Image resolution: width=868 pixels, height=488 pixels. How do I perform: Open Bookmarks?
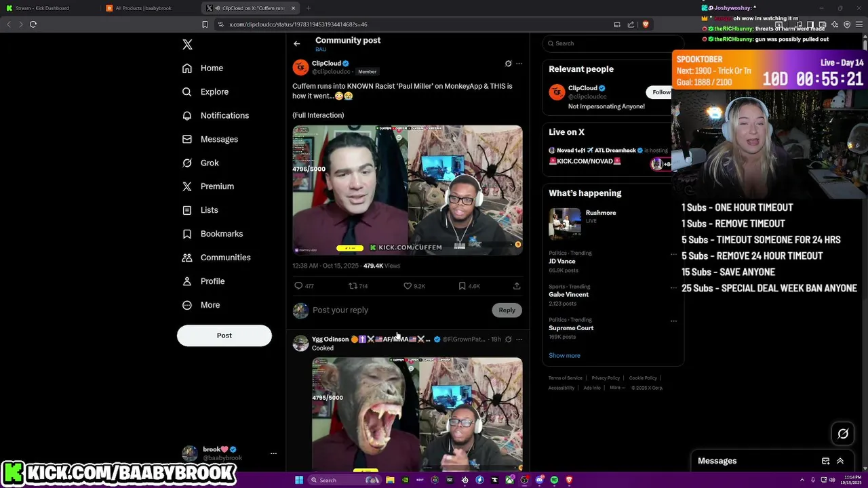212,234
